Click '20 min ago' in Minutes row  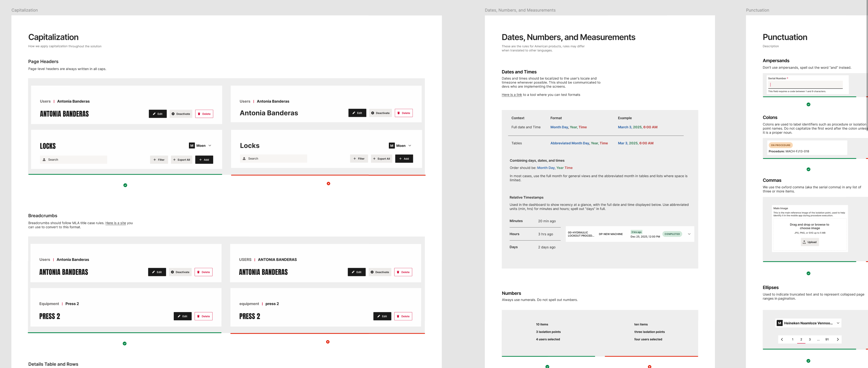(547, 221)
